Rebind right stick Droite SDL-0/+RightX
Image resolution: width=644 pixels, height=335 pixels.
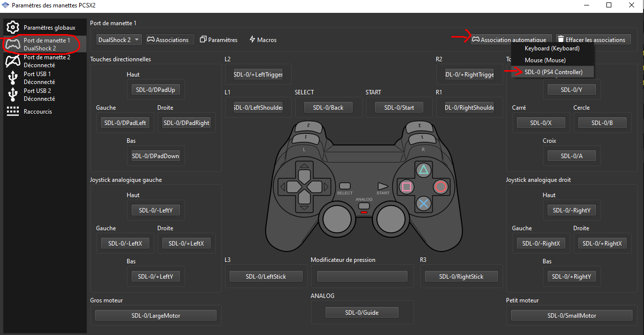click(x=602, y=243)
